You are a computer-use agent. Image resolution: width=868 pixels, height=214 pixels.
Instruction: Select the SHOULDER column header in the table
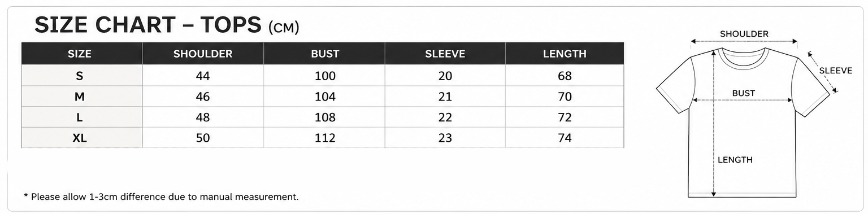(203, 54)
